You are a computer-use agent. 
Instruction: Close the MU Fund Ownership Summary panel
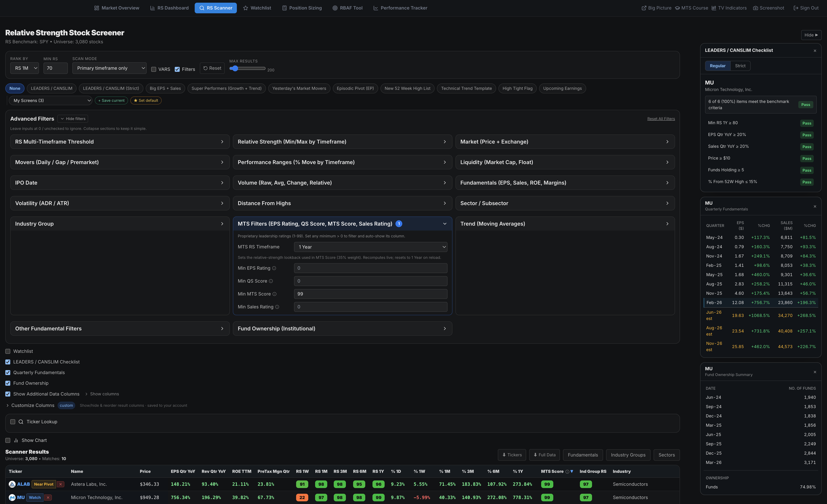pos(815,372)
